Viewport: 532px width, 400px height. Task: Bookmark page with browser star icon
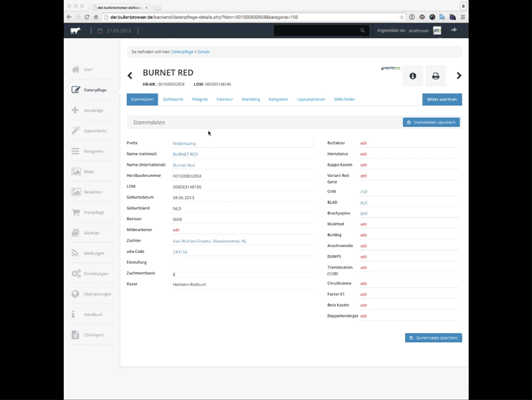[402, 17]
